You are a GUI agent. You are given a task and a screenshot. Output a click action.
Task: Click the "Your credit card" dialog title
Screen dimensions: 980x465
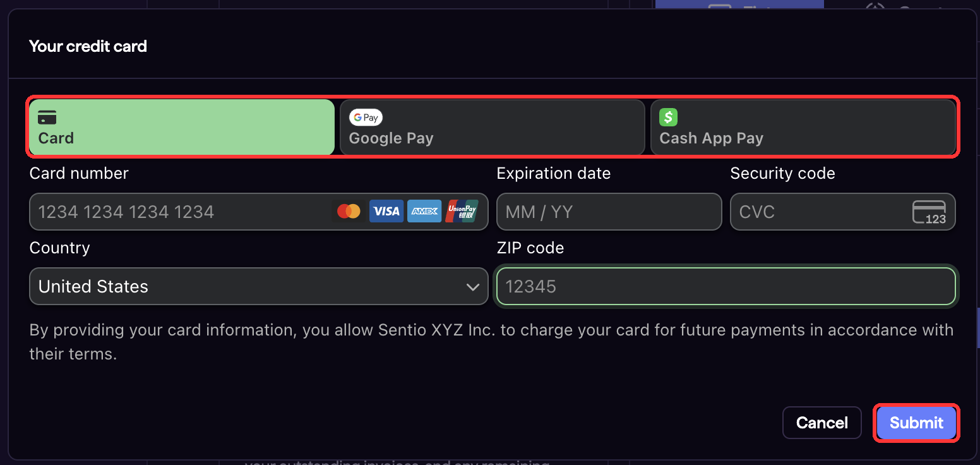88,46
